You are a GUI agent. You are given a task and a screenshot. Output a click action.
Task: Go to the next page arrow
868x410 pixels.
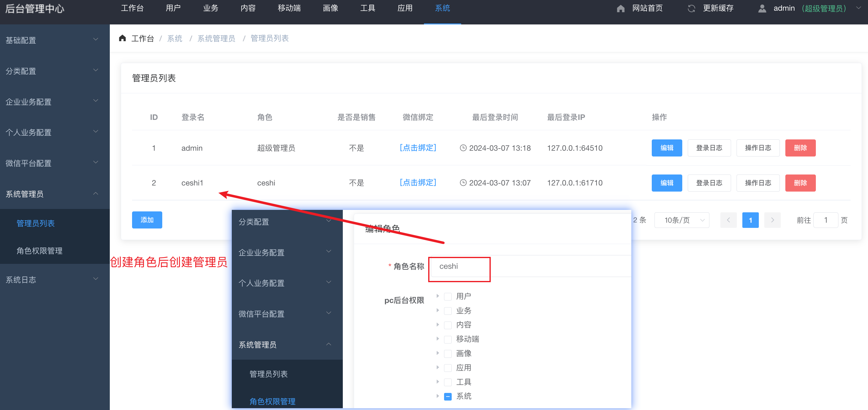pyautogui.click(x=772, y=220)
